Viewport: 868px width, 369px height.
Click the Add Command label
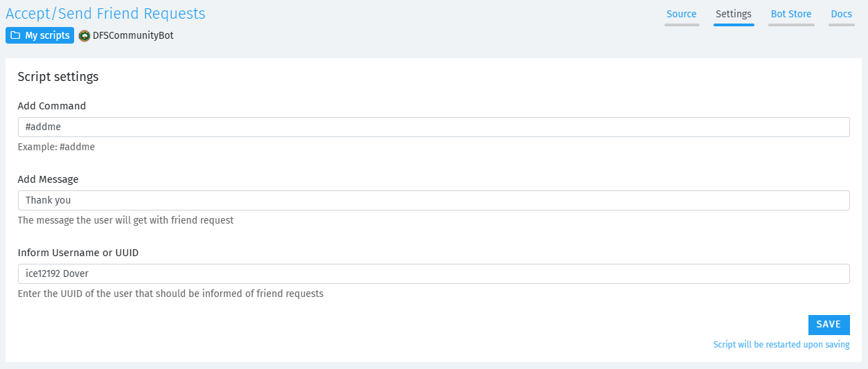point(52,106)
